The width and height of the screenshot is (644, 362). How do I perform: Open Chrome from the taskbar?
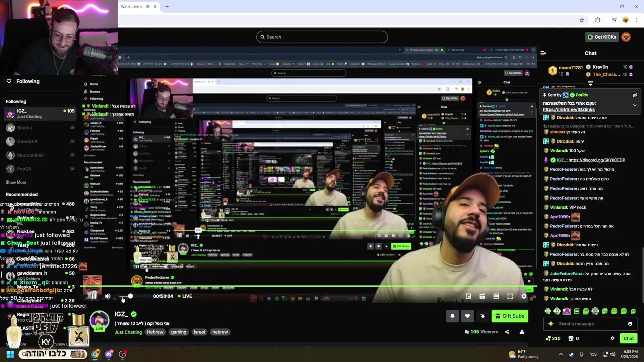pos(95,354)
